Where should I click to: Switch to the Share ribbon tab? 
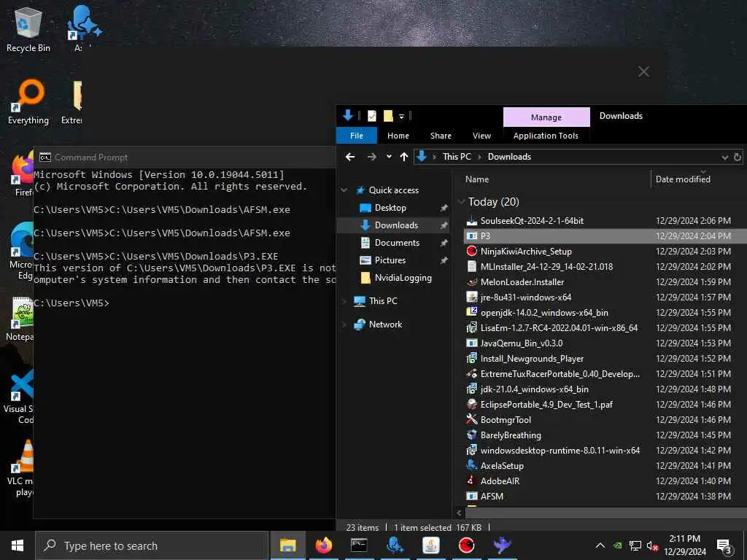441,136
